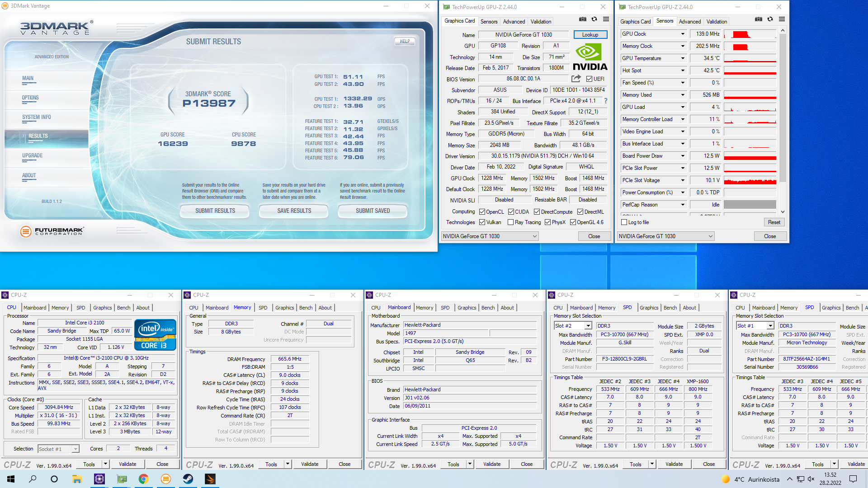Click Lookup button in GPU-Z
The image size is (868, 488).
(590, 35)
